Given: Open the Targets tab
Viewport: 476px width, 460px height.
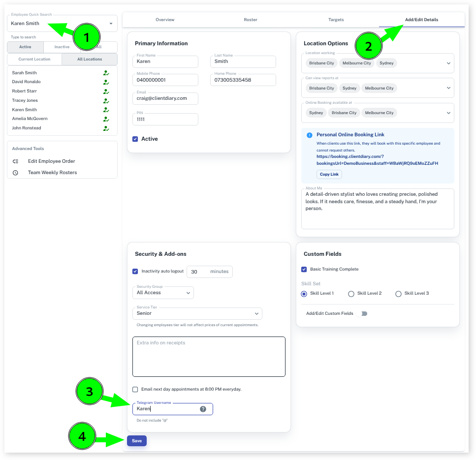Looking at the screenshot, I should 336,20.
